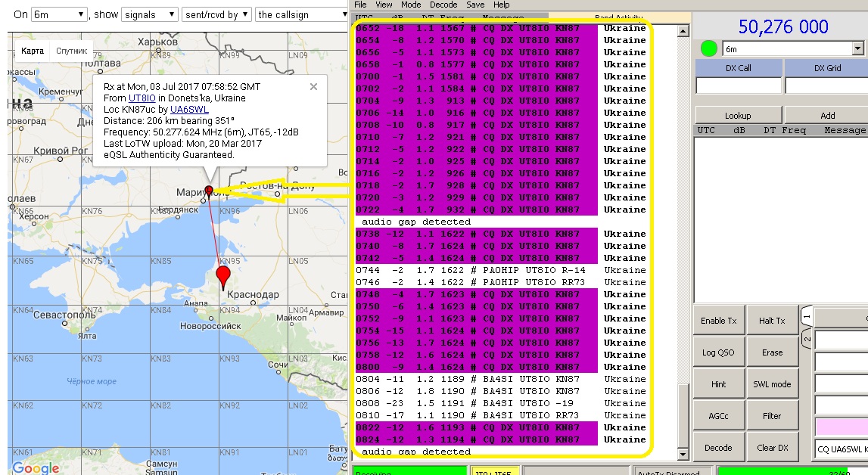Select decode row 0746 PA0HIP UT8IO RR73

(501, 283)
